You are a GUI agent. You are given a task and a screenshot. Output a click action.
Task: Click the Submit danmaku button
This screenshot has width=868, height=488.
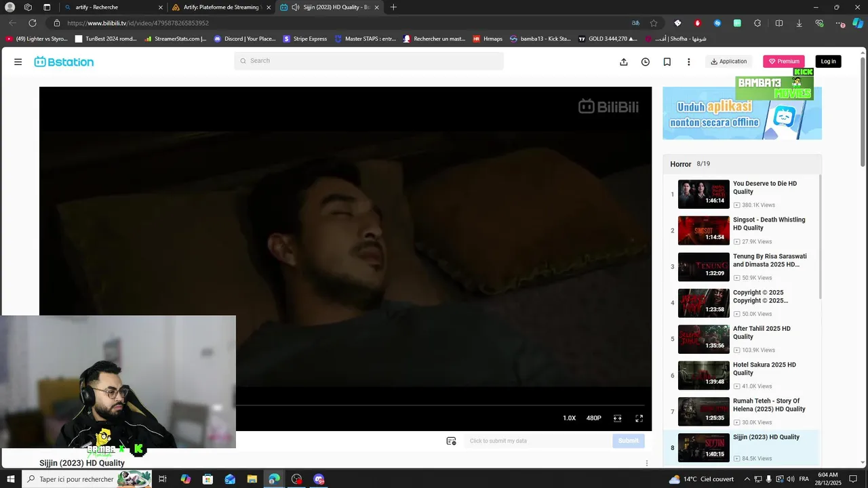point(628,441)
